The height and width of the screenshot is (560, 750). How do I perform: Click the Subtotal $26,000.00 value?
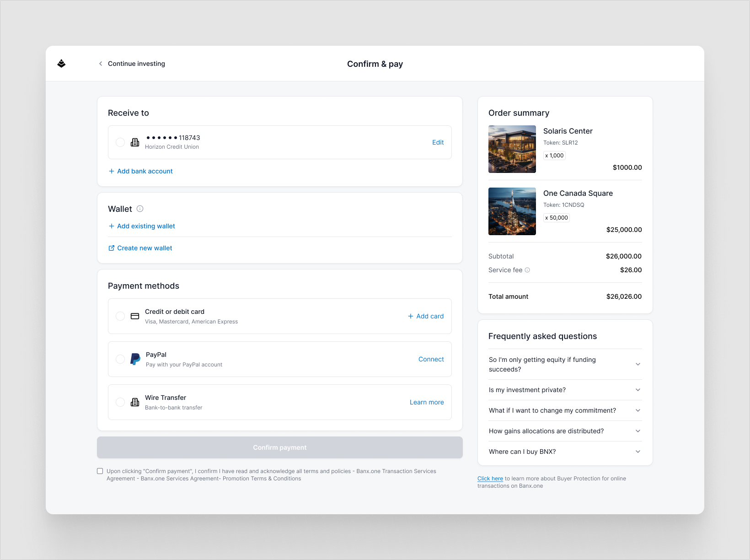pyautogui.click(x=624, y=256)
